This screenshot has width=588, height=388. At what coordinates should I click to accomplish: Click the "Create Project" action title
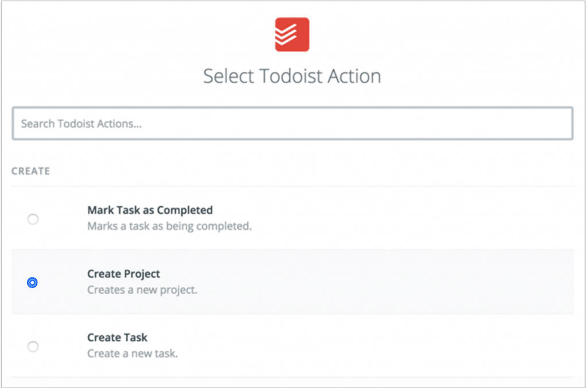pyautogui.click(x=123, y=274)
